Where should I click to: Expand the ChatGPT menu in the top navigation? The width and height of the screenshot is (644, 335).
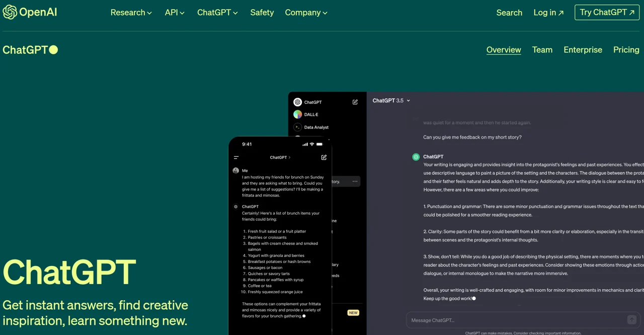tap(217, 13)
